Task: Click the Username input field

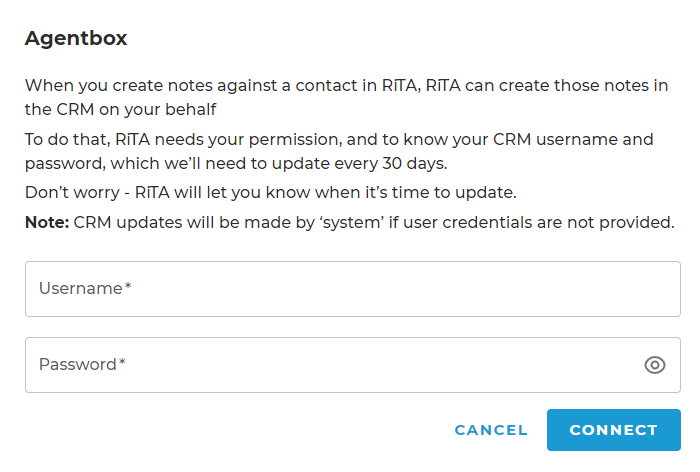Action: click(x=353, y=289)
